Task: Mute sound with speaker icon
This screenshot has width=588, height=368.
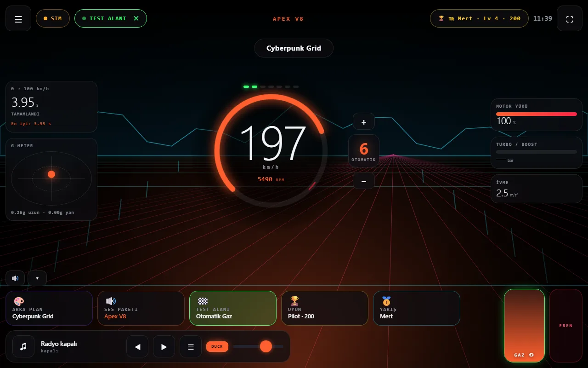Action: point(15,278)
